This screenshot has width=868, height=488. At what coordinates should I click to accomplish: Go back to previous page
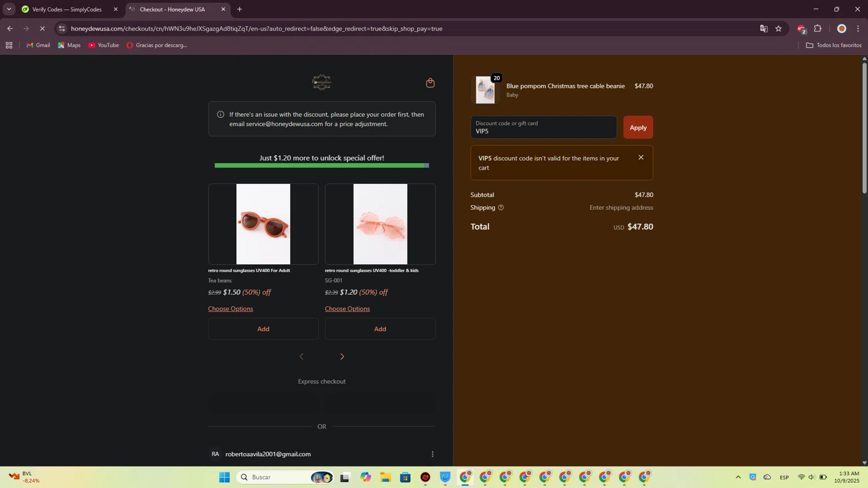coord(10,28)
